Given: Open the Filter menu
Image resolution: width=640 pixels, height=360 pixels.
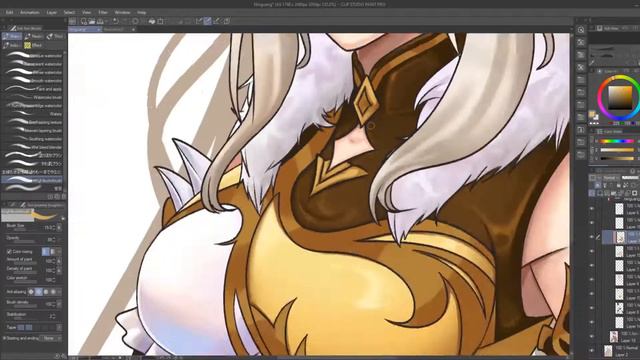Looking at the screenshot, I should tap(103, 13).
